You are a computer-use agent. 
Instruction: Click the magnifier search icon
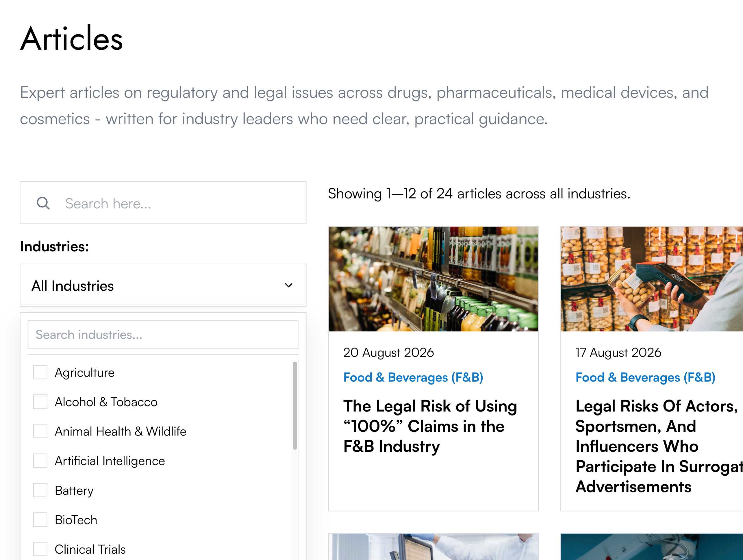43,203
